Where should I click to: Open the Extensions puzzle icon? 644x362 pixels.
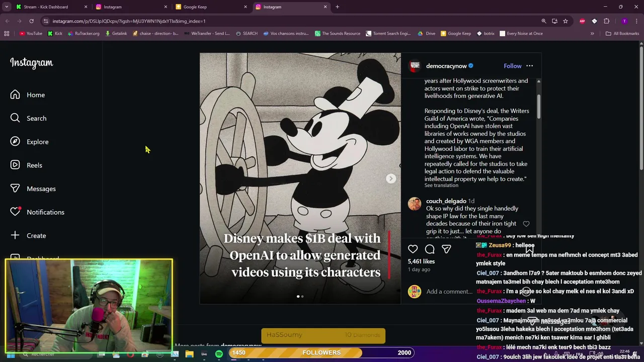pyautogui.click(x=606, y=21)
